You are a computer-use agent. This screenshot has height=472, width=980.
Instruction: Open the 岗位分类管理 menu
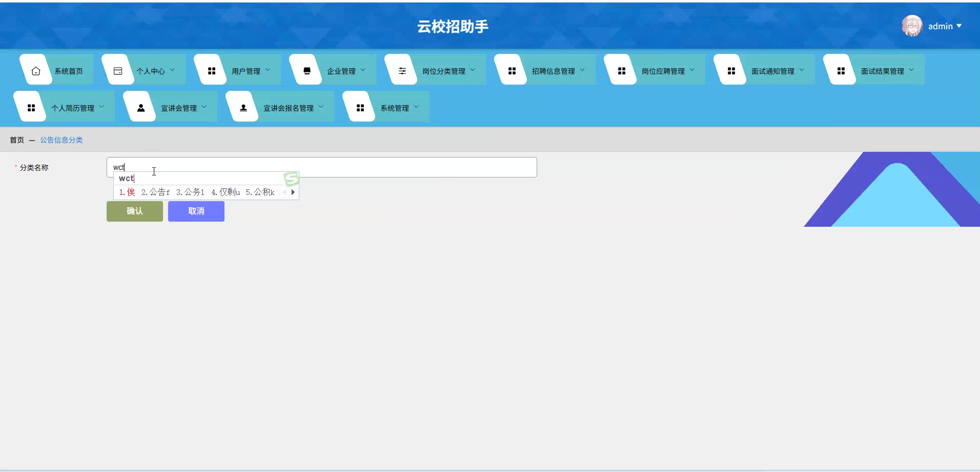coord(436,69)
